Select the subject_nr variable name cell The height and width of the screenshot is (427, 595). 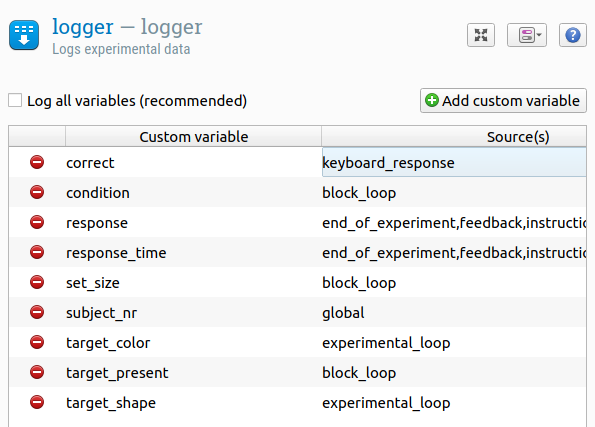(194, 313)
